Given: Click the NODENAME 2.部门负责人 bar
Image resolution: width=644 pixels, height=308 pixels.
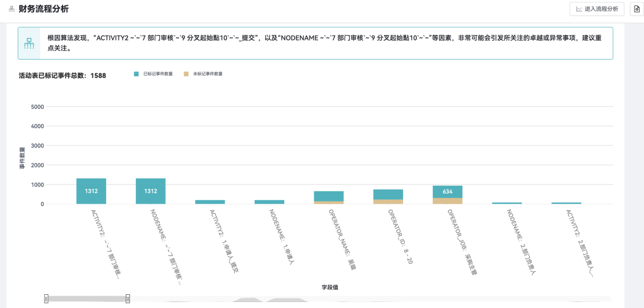Looking at the screenshot, I should pyautogui.click(x=507, y=203).
